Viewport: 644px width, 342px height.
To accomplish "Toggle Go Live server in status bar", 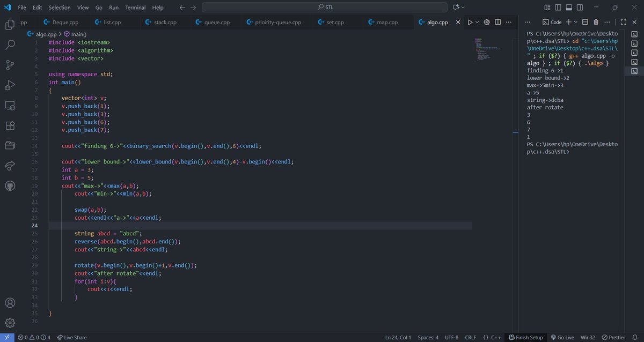I will click(x=562, y=338).
